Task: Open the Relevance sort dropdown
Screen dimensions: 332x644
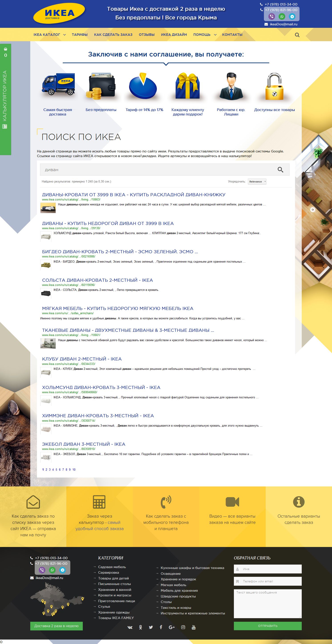Action: click(257, 182)
